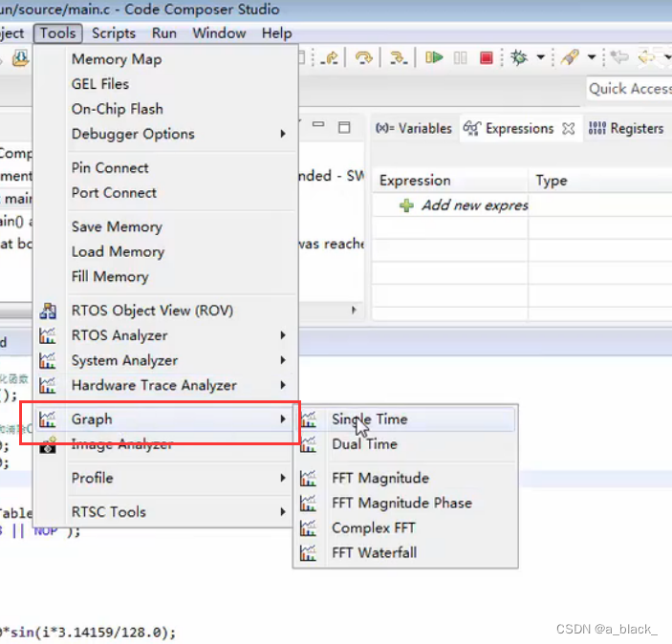Open Image Analyzer tool
This screenshot has width=672, height=644.
point(122,444)
